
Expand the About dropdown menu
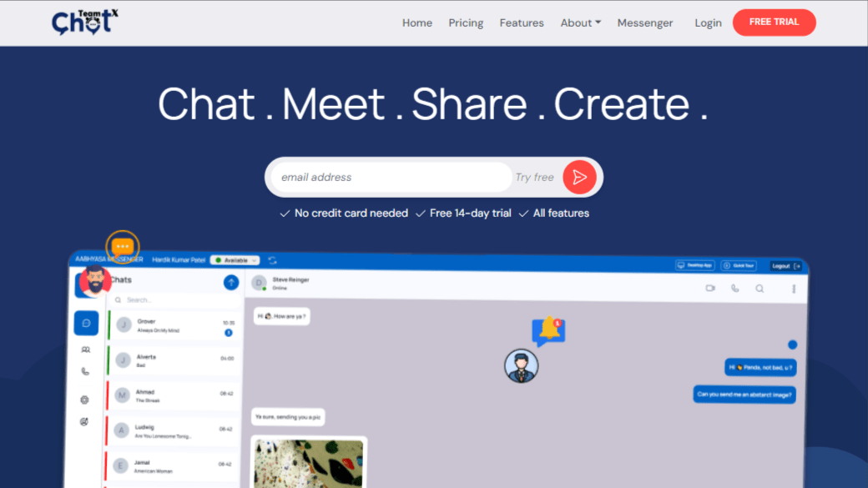[580, 23]
